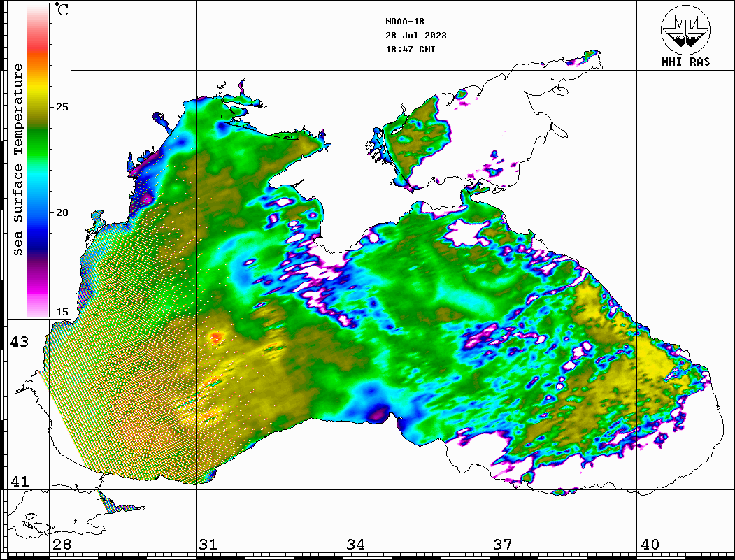This screenshot has height=560, width=735.
Task: Click latitude label 41
Action: 19,481
